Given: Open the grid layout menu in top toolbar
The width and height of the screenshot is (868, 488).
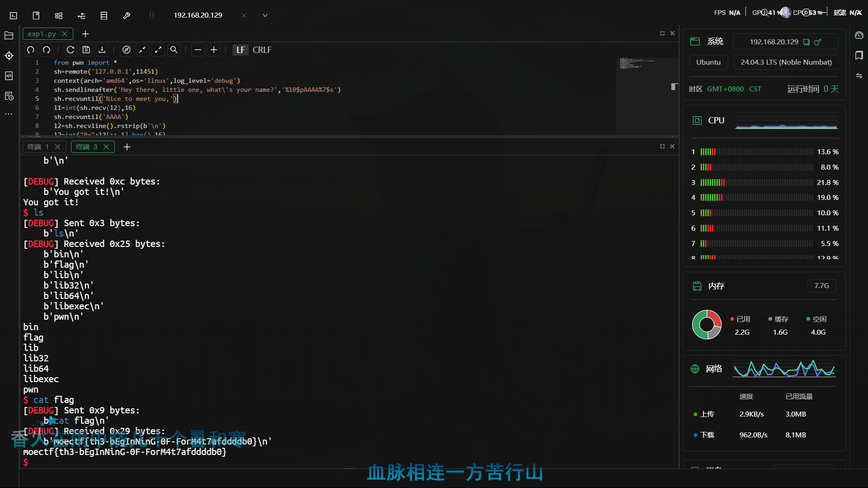Looking at the screenshot, I should pos(58,15).
